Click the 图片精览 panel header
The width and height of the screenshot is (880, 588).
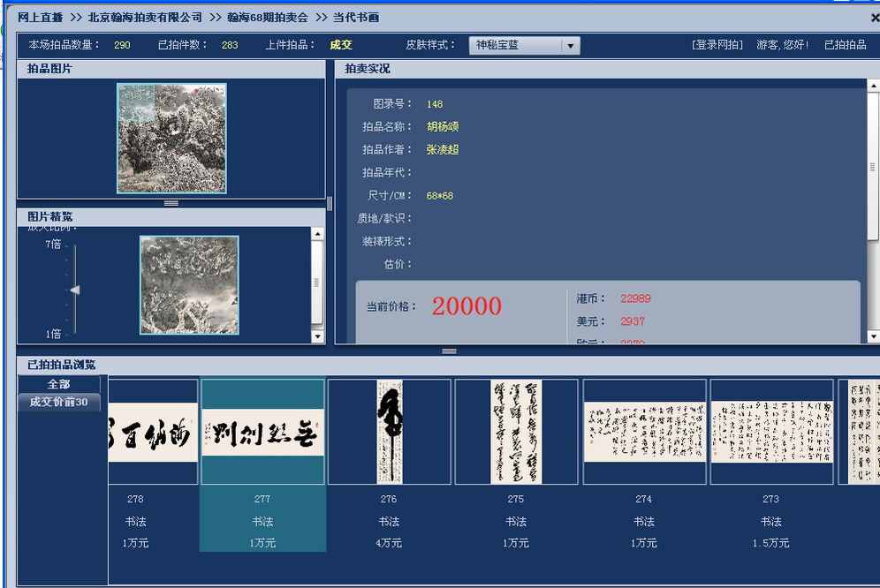click(x=171, y=217)
